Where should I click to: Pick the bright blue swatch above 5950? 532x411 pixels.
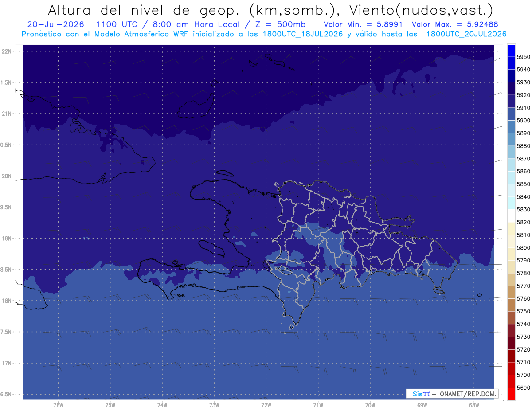pos(511,51)
